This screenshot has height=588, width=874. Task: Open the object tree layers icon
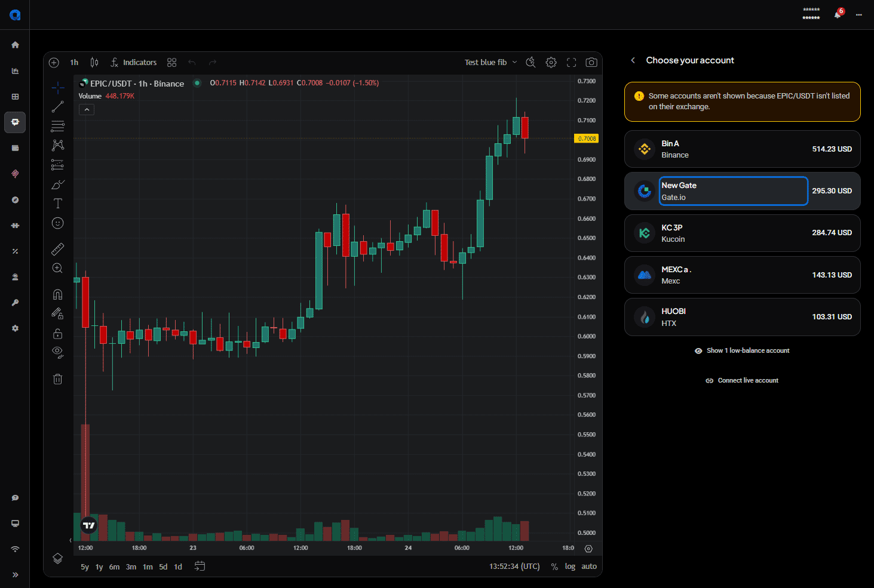(x=57, y=558)
